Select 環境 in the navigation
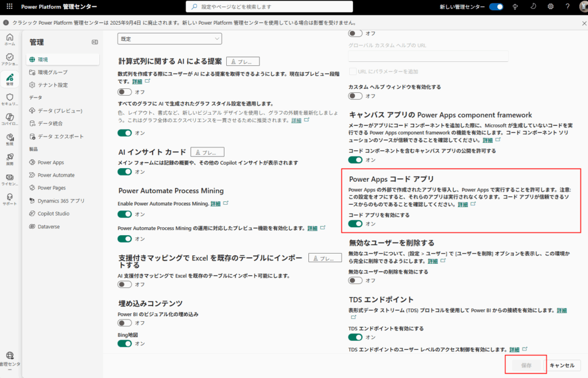 point(63,59)
